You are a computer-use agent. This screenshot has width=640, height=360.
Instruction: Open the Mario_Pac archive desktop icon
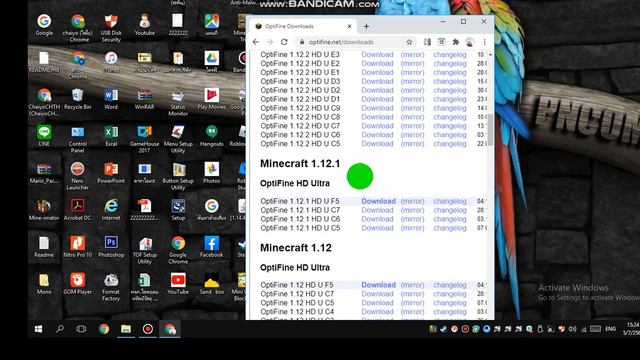pos(44,173)
